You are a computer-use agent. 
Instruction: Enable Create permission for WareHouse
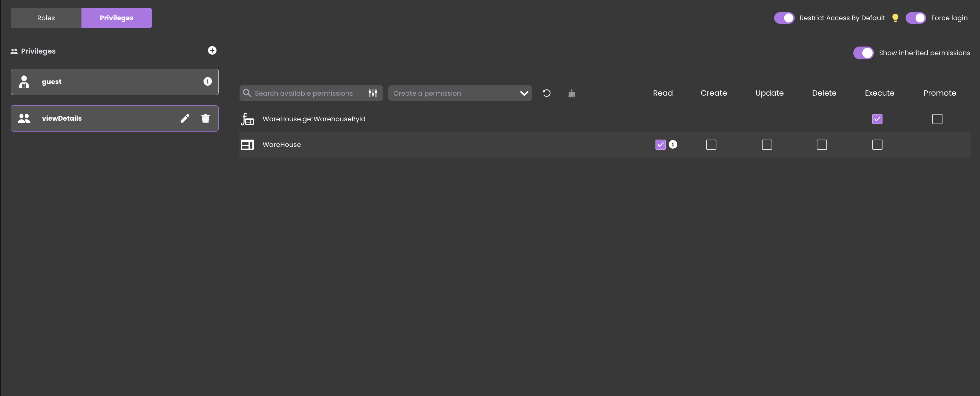click(711, 145)
